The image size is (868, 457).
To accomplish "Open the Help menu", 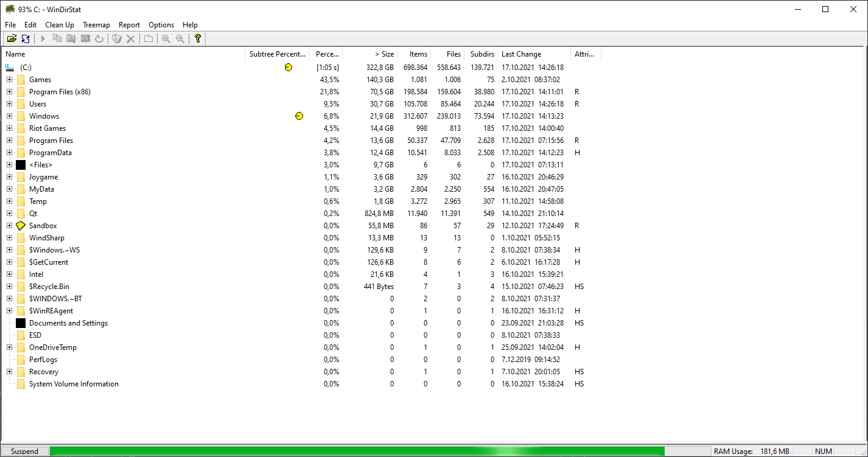I will (190, 25).
